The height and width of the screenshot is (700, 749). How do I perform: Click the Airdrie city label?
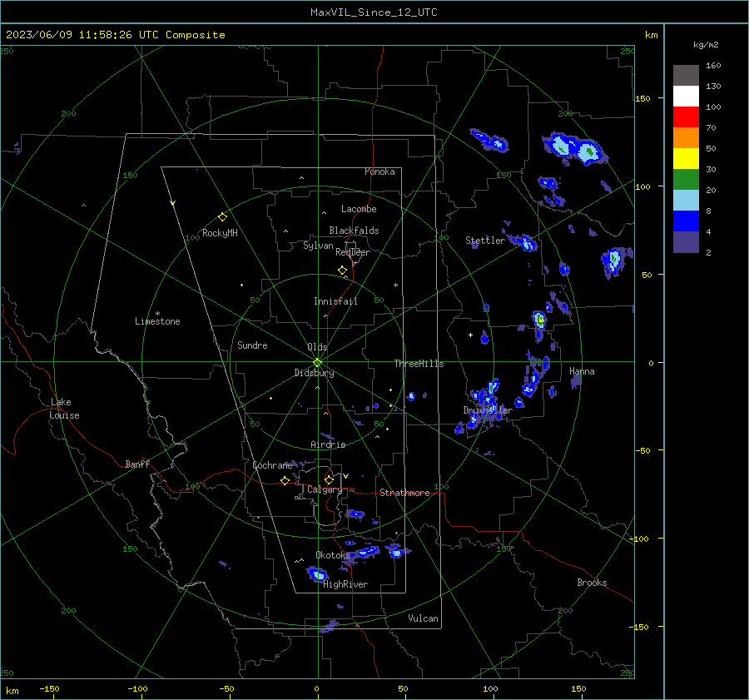pos(328,444)
